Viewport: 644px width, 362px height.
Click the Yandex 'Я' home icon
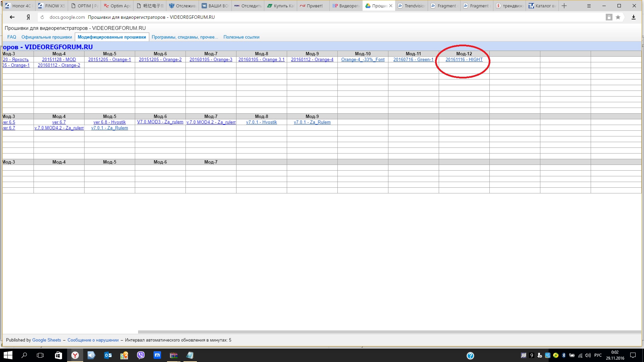pos(28,17)
